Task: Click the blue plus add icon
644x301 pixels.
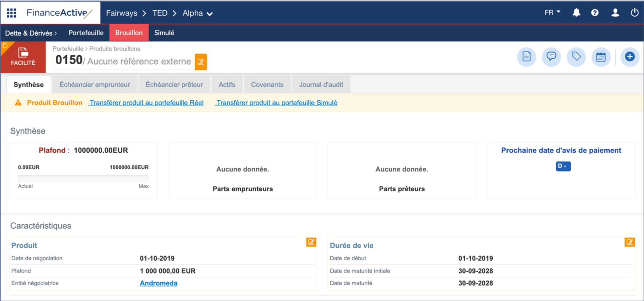Action: pyautogui.click(x=629, y=57)
